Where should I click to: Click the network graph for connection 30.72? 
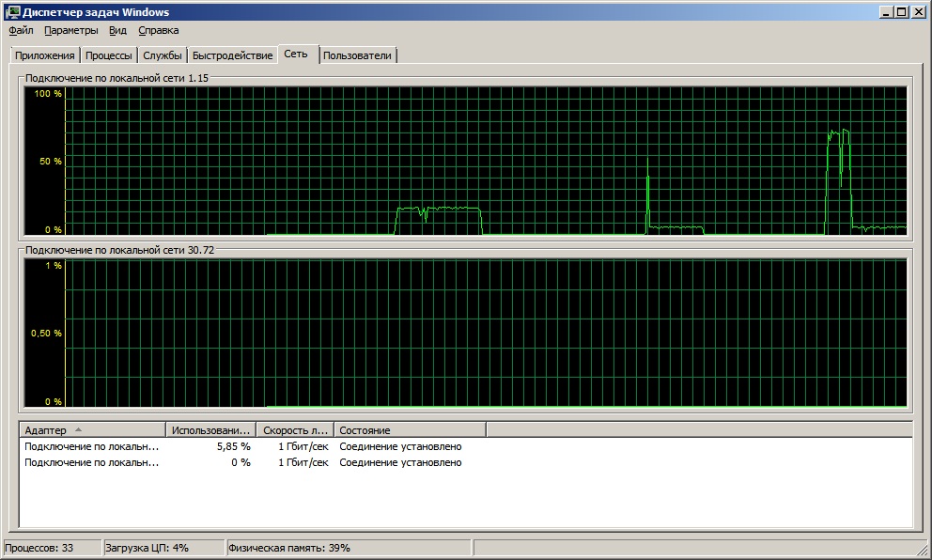pos(465,333)
